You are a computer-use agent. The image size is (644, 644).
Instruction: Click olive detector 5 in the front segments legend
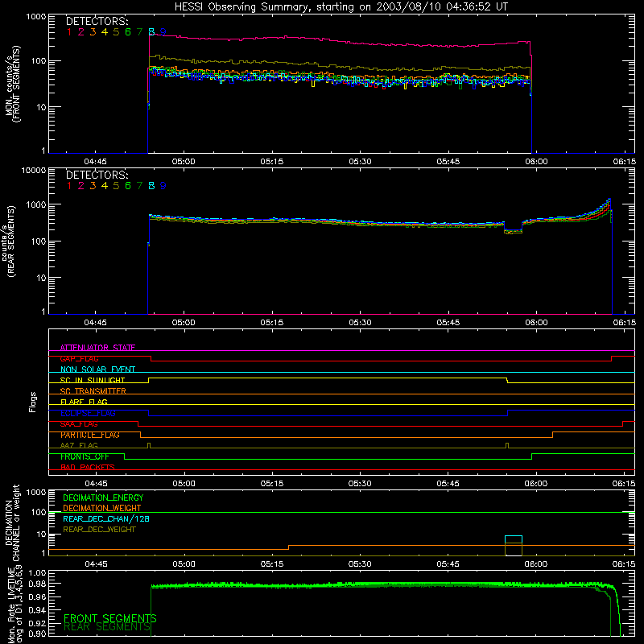(116, 31)
